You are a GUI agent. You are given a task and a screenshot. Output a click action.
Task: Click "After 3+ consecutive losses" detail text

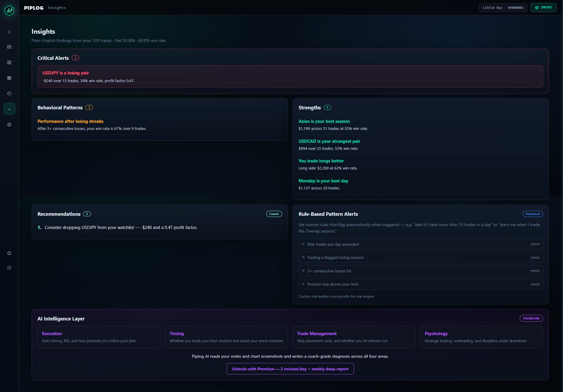(x=92, y=129)
